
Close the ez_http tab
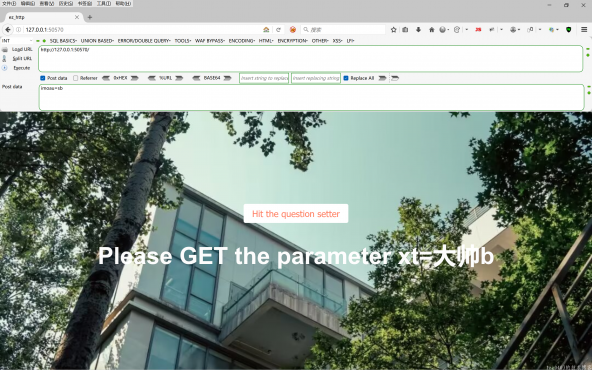[77, 17]
